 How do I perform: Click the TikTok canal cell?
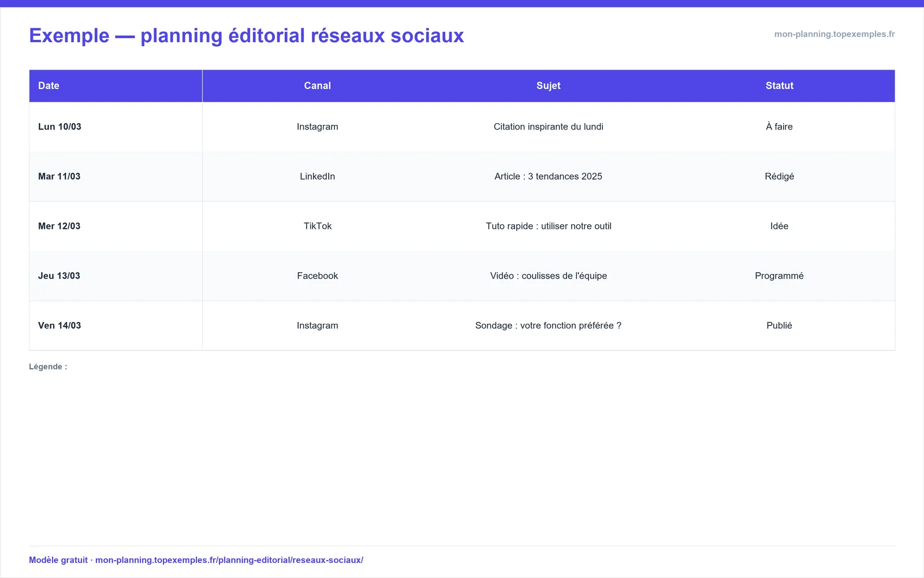(x=318, y=226)
